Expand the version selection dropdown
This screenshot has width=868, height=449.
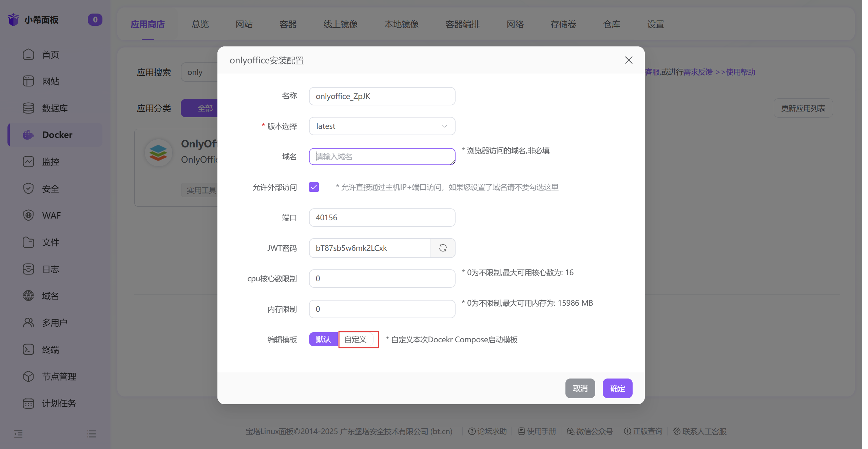click(x=382, y=126)
